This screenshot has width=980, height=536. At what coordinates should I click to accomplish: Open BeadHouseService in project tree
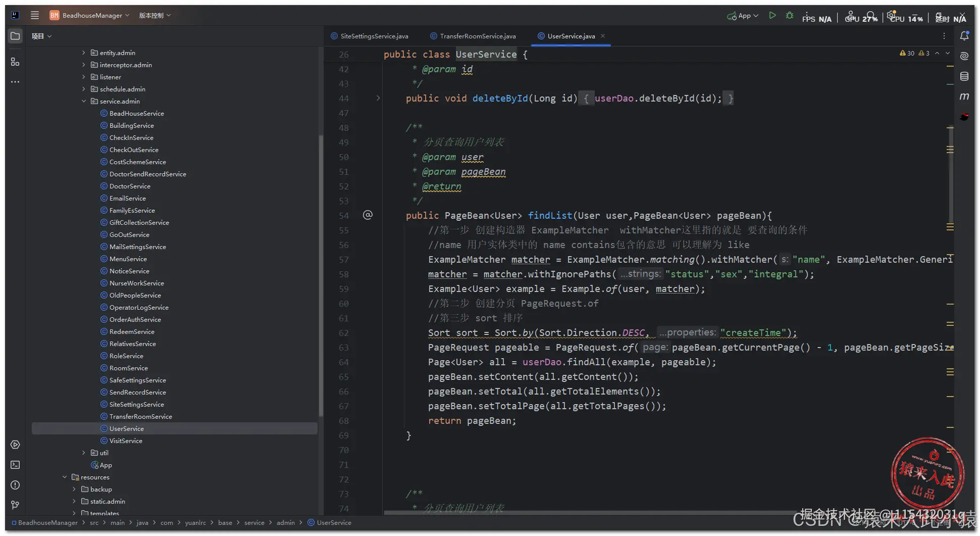pyautogui.click(x=136, y=113)
